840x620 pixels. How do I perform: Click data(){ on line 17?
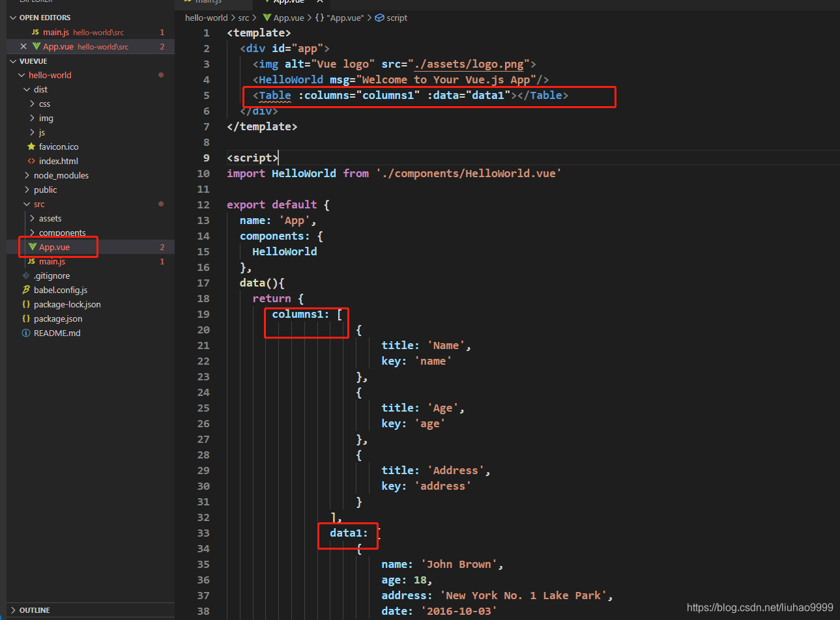(262, 283)
